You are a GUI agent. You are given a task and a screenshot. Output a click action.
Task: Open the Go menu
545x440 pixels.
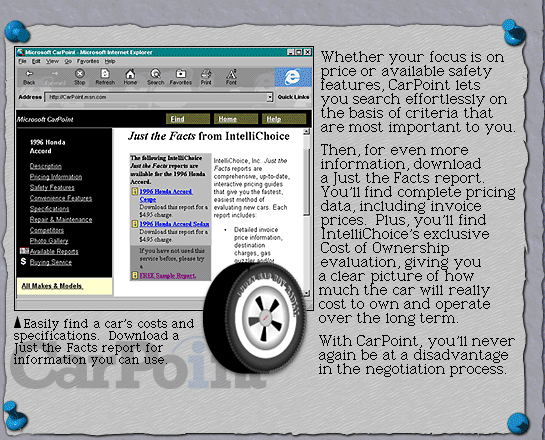point(68,61)
